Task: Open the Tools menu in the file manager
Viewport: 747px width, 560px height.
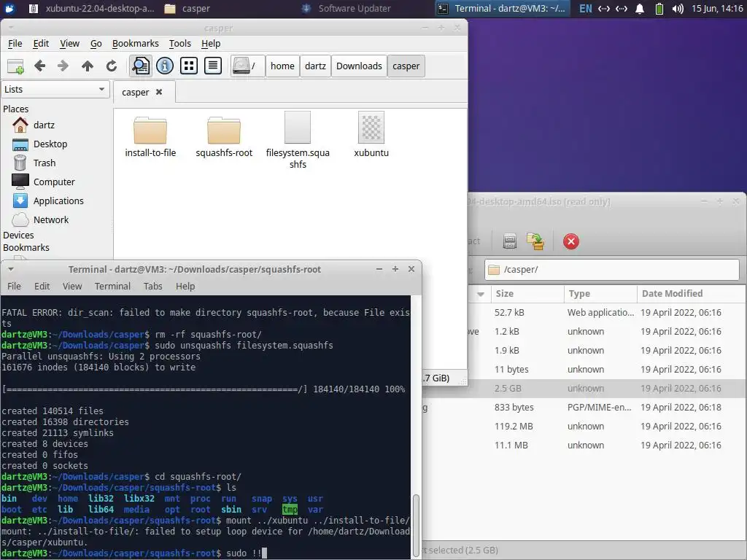Action: [x=179, y=43]
